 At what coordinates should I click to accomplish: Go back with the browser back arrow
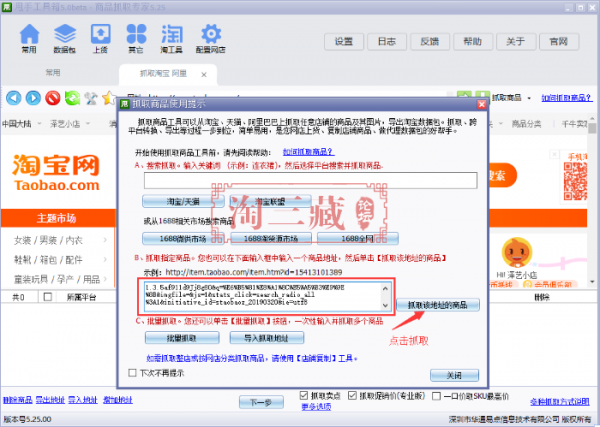pyautogui.click(x=14, y=98)
